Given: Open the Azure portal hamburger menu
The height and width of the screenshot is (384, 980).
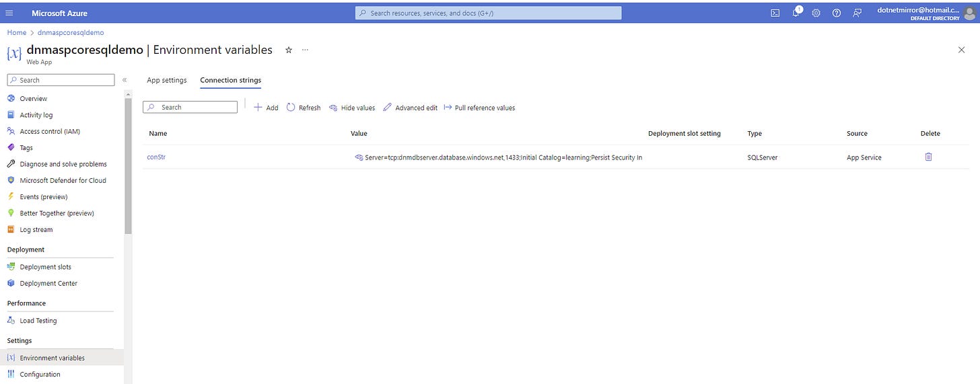Looking at the screenshot, I should tap(9, 13).
